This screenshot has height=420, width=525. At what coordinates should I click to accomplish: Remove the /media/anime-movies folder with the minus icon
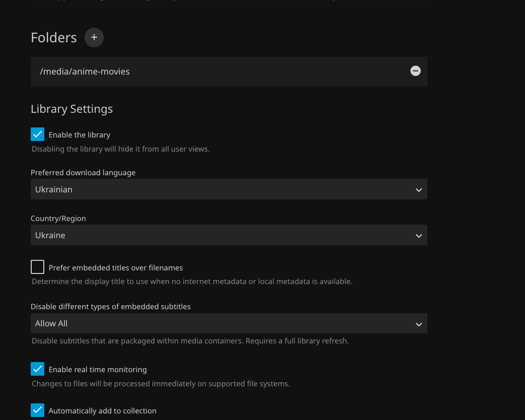click(415, 71)
